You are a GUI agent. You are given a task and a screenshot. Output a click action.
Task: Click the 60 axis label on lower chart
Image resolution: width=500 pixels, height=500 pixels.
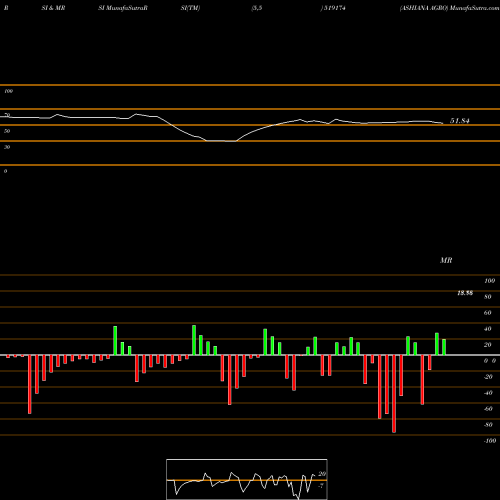pos(487,313)
